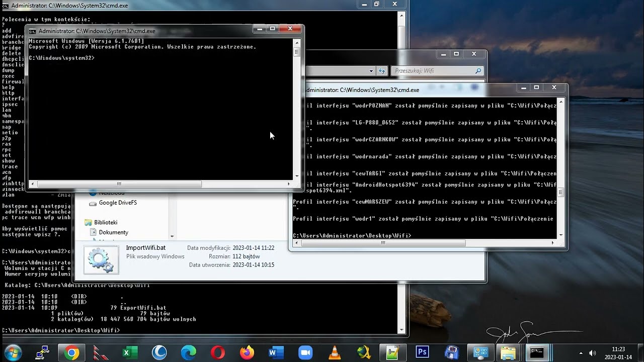
Task: Launch Photoshop from the taskbar
Action: coord(422,353)
